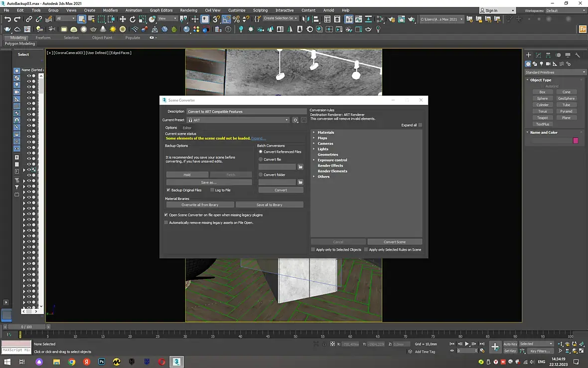Click the Undo arrow in the main toolbar
The height and width of the screenshot is (368, 588).
click(x=7, y=19)
